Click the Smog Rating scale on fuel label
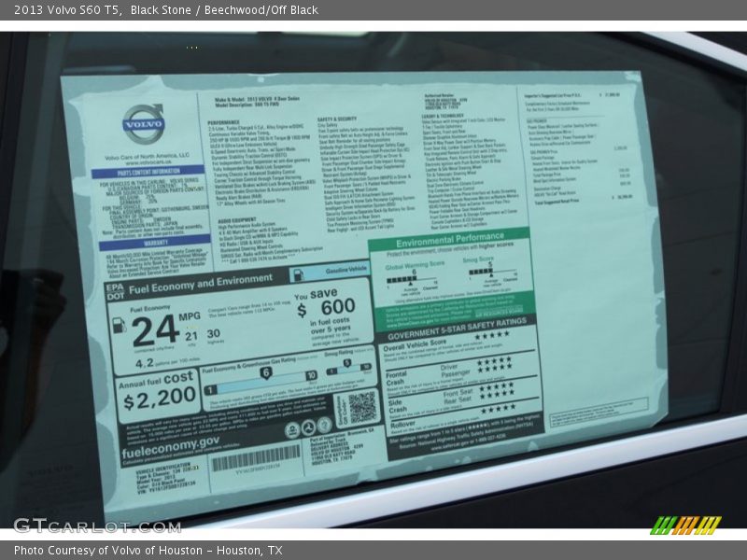747x560 pixels. 348,367
